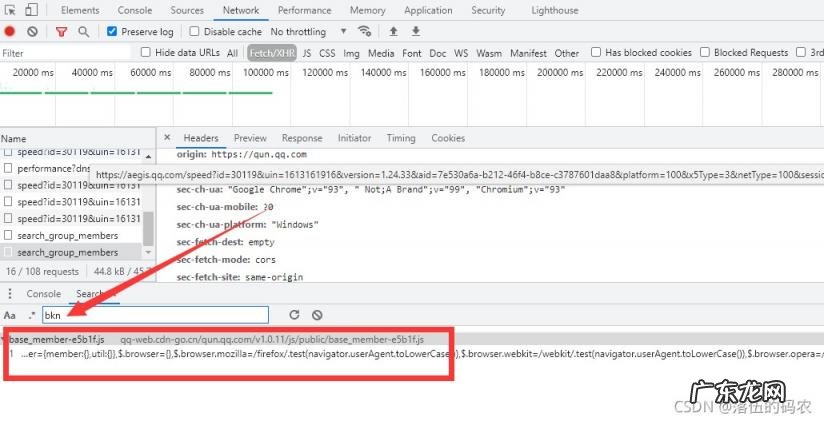Click the import HAR upload icon

click(x=393, y=32)
